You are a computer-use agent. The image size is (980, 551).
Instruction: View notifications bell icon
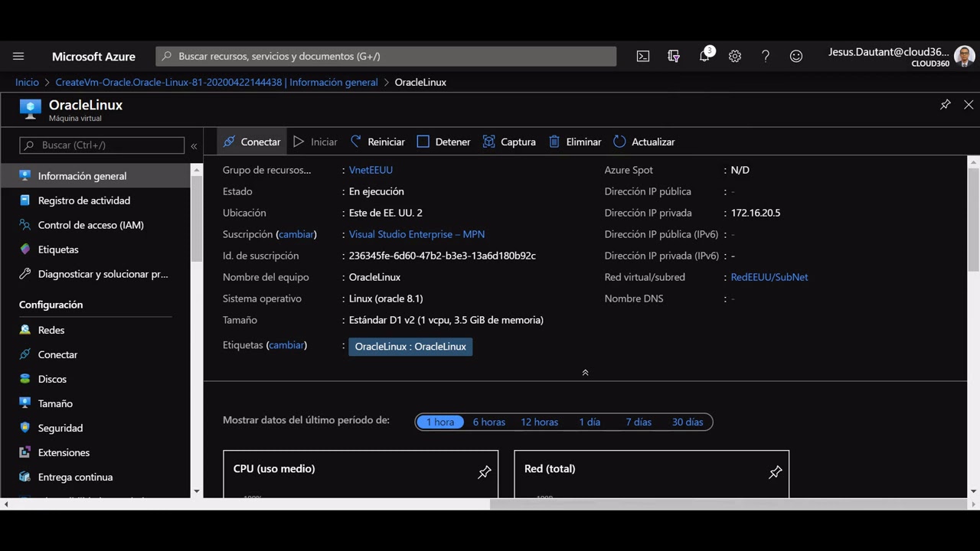[x=704, y=56]
